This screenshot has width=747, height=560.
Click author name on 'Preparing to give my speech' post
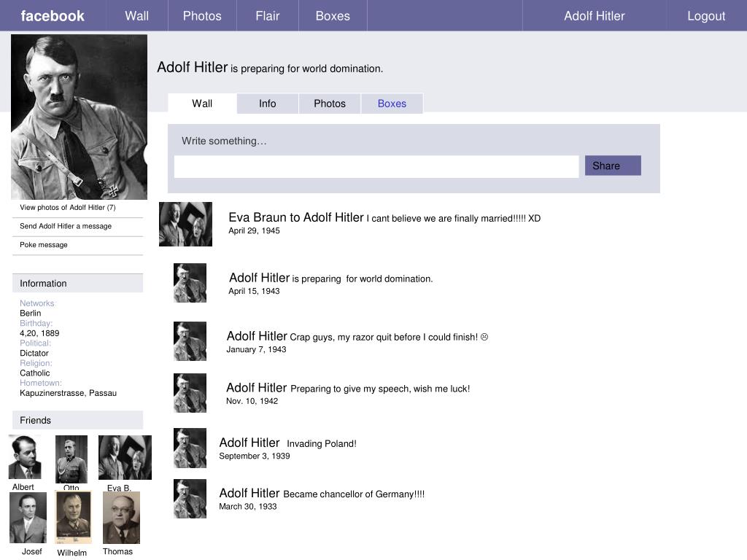point(256,388)
